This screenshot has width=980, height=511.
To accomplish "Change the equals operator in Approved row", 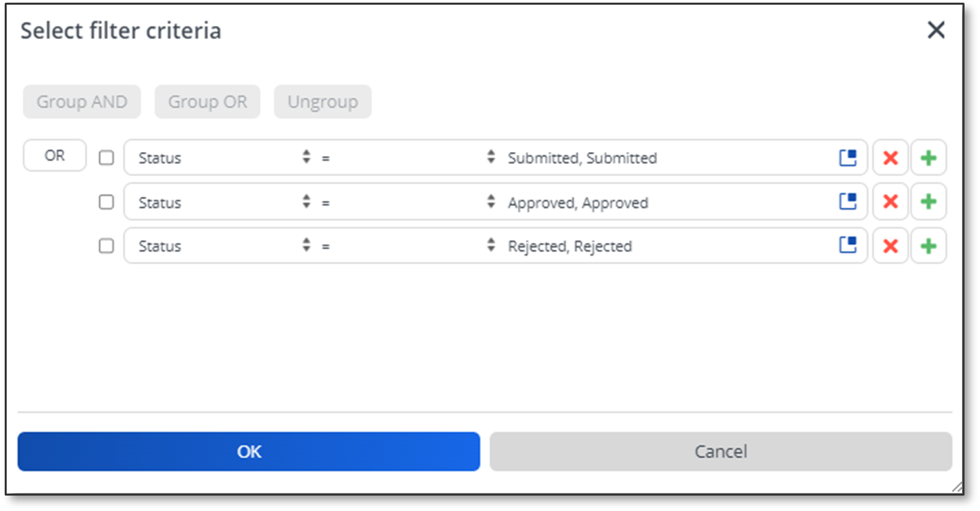I will tap(407, 202).
